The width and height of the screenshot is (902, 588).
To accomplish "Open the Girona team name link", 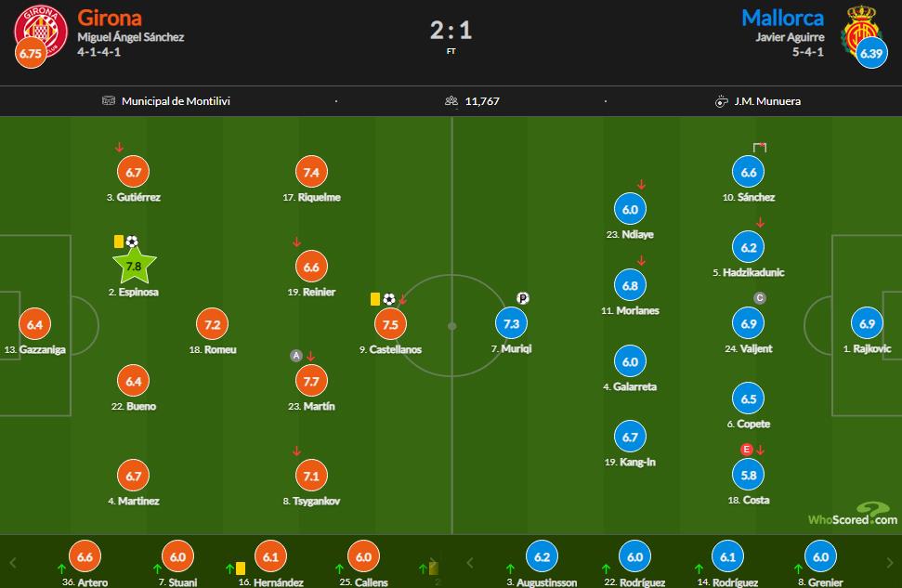I will [110, 18].
